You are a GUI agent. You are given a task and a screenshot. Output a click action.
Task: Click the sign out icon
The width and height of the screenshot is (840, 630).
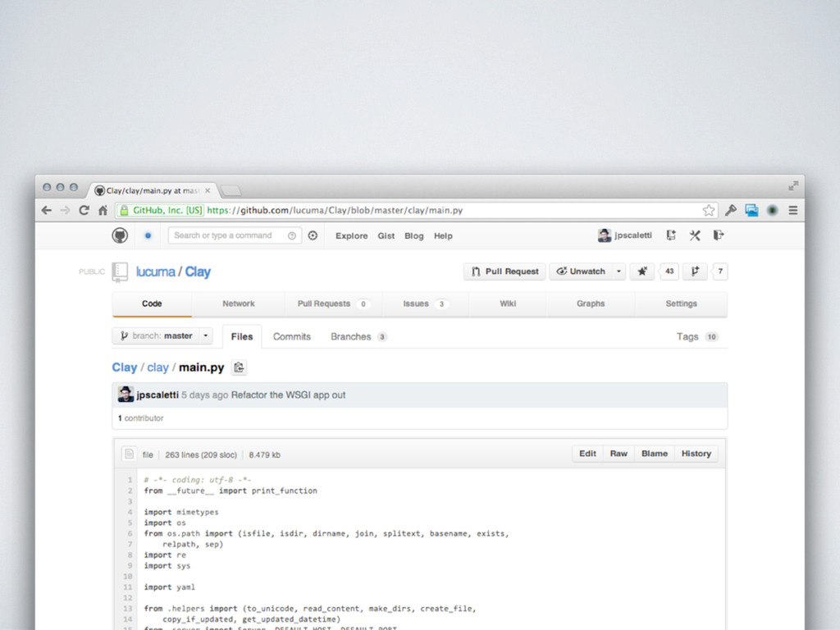[x=719, y=235]
